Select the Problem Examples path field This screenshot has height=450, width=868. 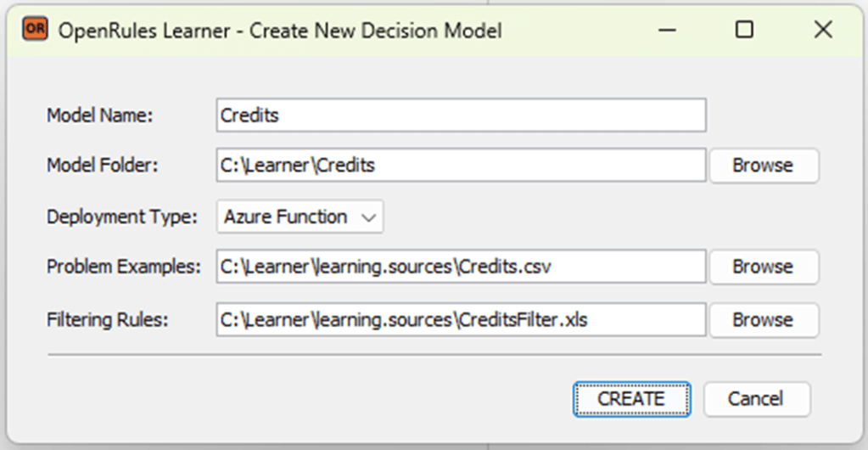click(x=461, y=267)
